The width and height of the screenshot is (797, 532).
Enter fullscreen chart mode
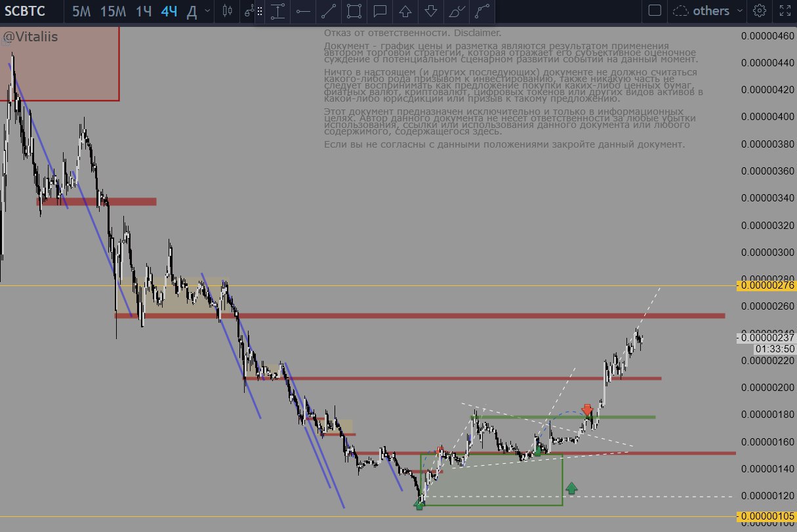click(x=784, y=10)
